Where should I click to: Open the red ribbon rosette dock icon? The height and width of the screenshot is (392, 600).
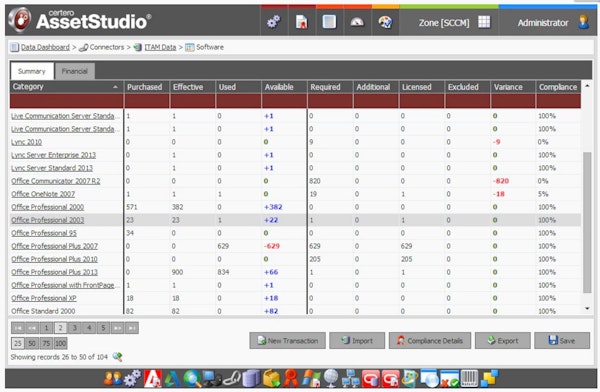pos(291,379)
